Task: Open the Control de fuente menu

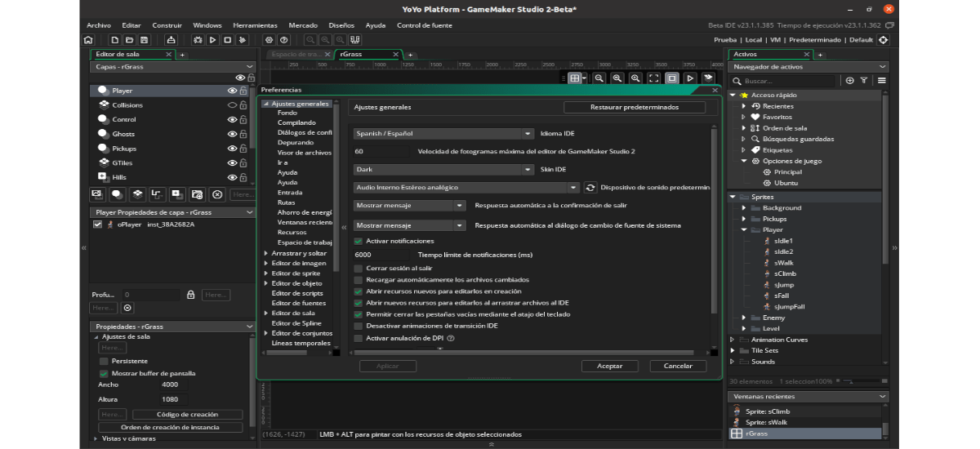Action: (x=425, y=25)
